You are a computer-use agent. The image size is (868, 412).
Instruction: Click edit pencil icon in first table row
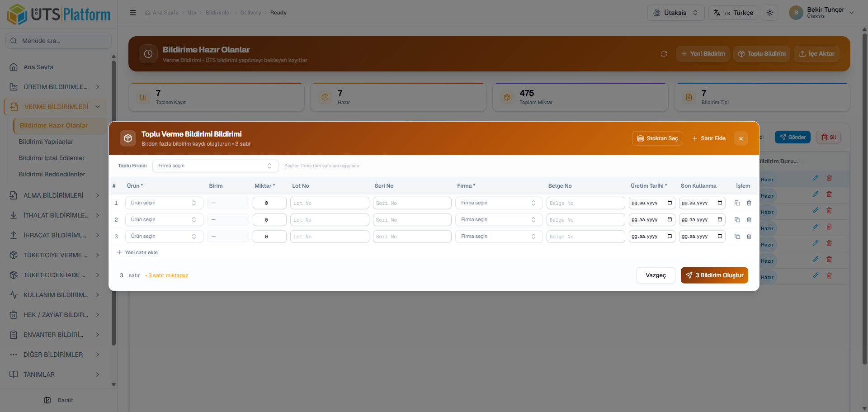coord(815,178)
